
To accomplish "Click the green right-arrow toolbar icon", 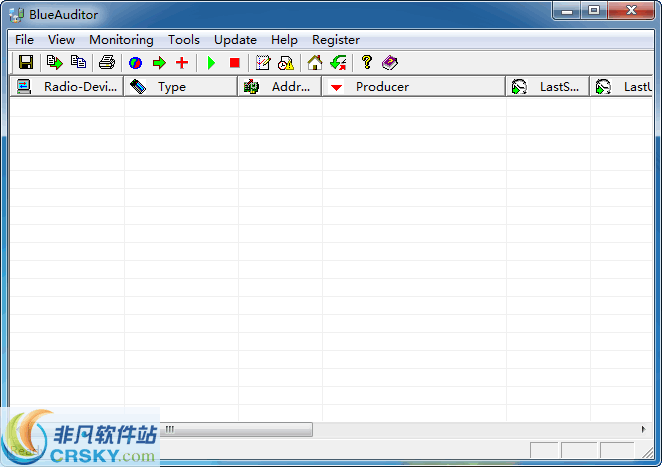I will tap(159, 63).
